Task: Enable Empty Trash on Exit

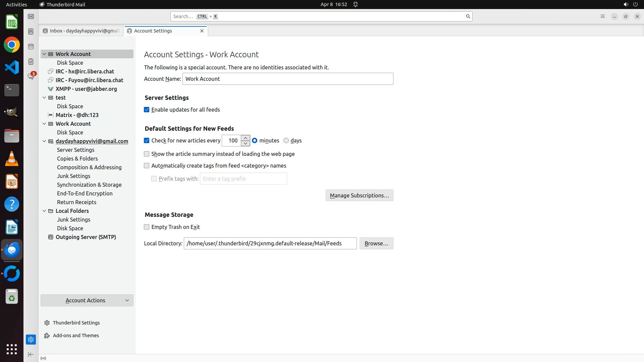Action: pyautogui.click(x=147, y=227)
